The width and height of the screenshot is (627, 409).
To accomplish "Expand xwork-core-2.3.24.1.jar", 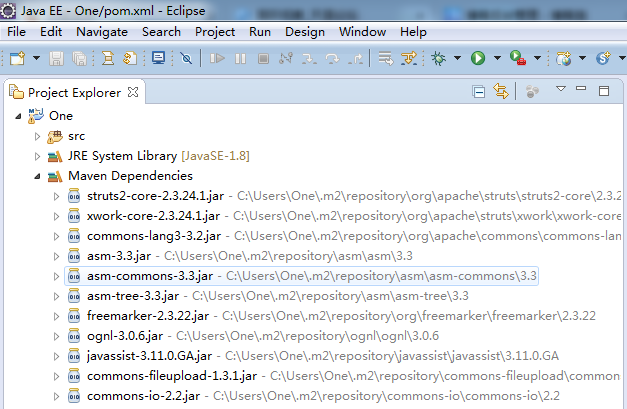I will pos(56,216).
